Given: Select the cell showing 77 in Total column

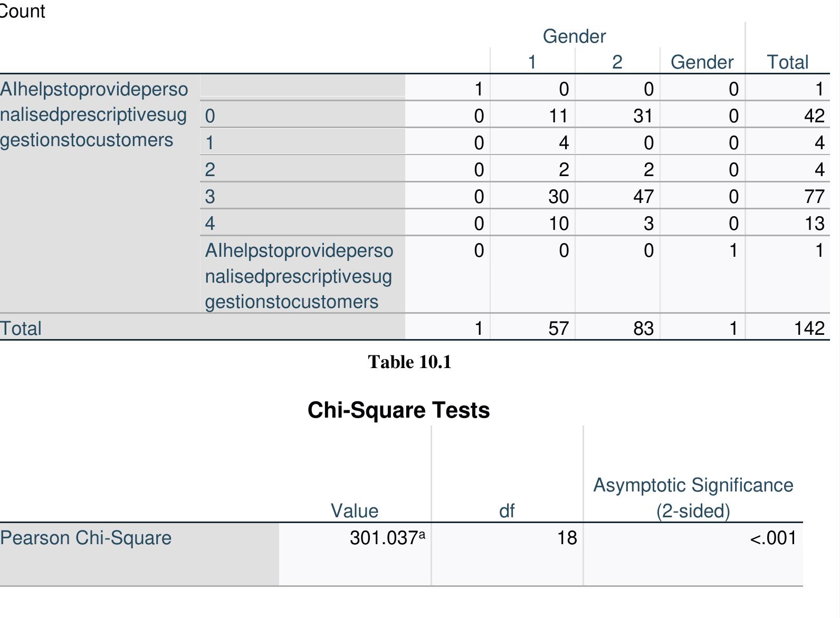Looking at the screenshot, I should tap(814, 196).
